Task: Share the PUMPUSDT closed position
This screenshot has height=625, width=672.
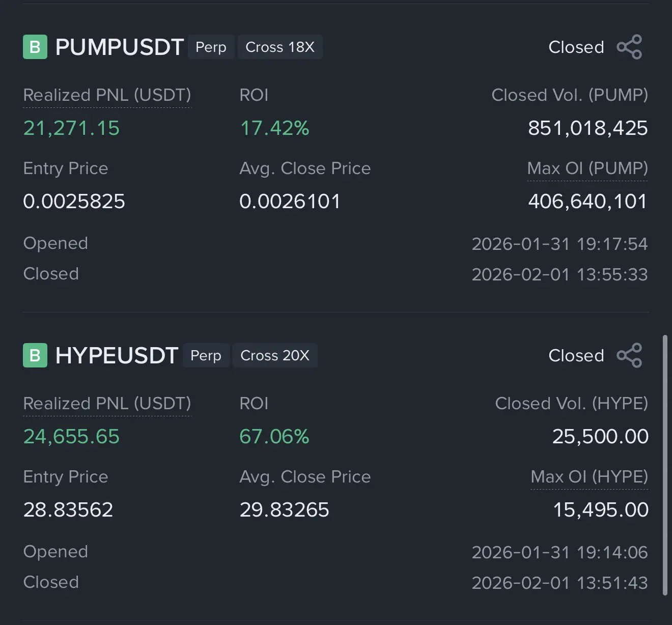Action: (629, 47)
